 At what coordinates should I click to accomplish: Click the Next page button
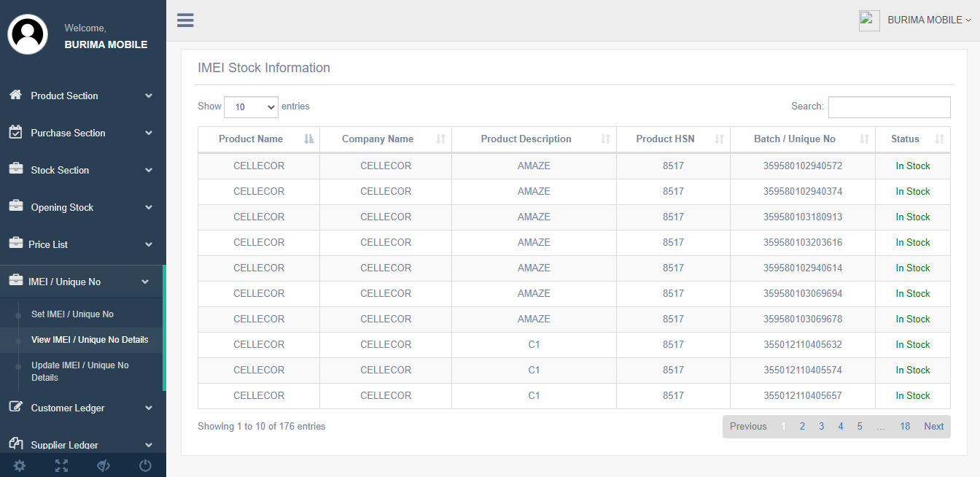(934, 427)
